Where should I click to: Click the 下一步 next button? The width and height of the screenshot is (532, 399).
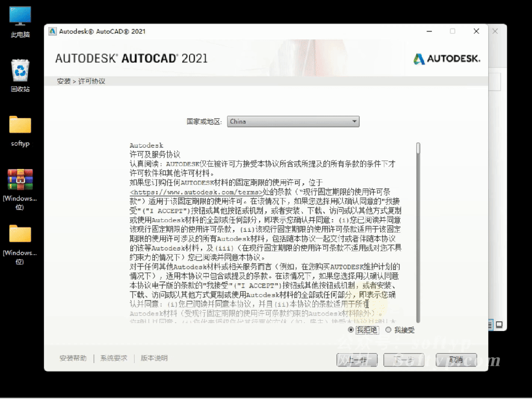[x=404, y=360]
